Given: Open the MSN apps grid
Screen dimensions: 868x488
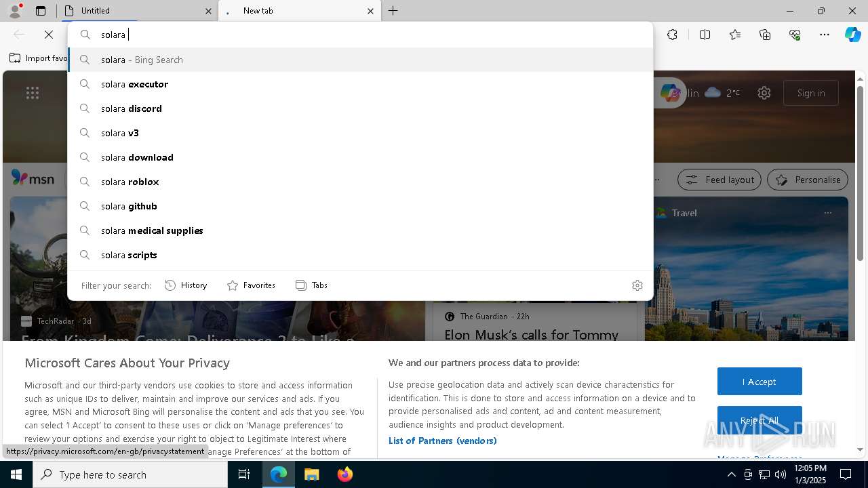Looking at the screenshot, I should 33,93.
